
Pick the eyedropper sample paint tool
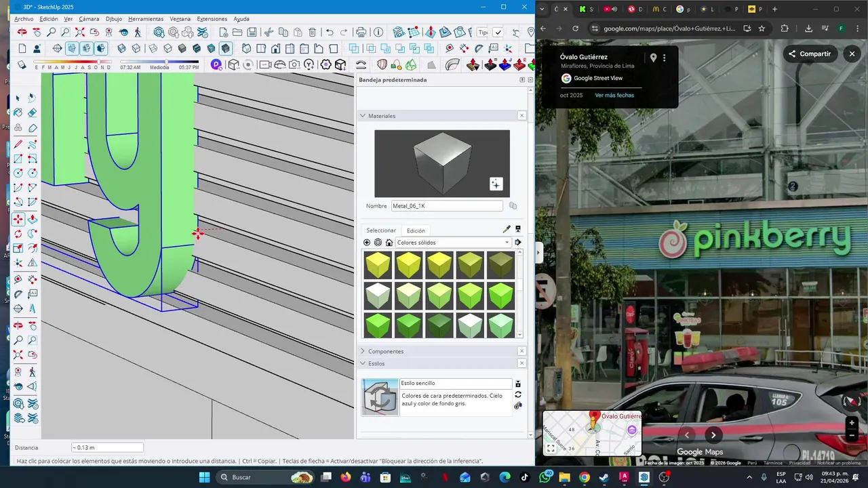click(x=506, y=229)
